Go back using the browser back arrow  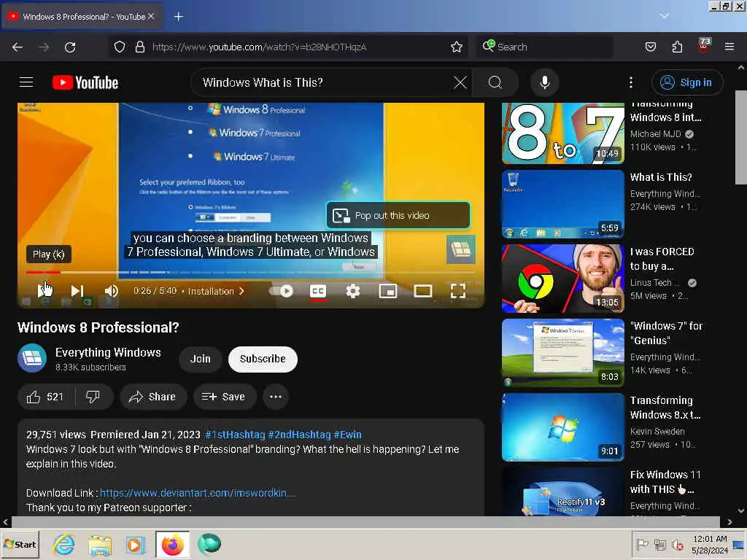18,47
